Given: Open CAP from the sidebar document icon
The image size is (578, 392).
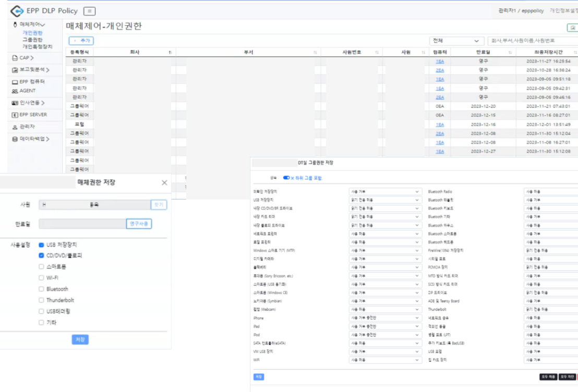Looking at the screenshot, I should click(x=15, y=58).
